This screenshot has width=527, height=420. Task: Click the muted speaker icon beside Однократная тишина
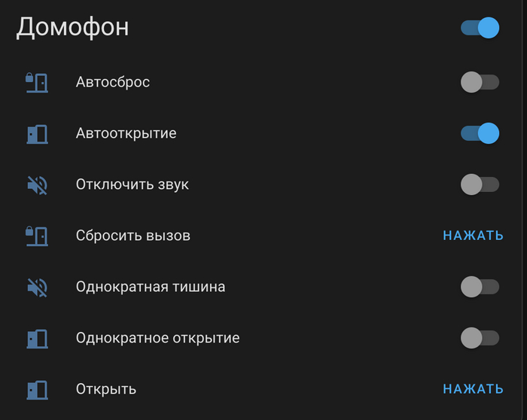click(x=37, y=287)
